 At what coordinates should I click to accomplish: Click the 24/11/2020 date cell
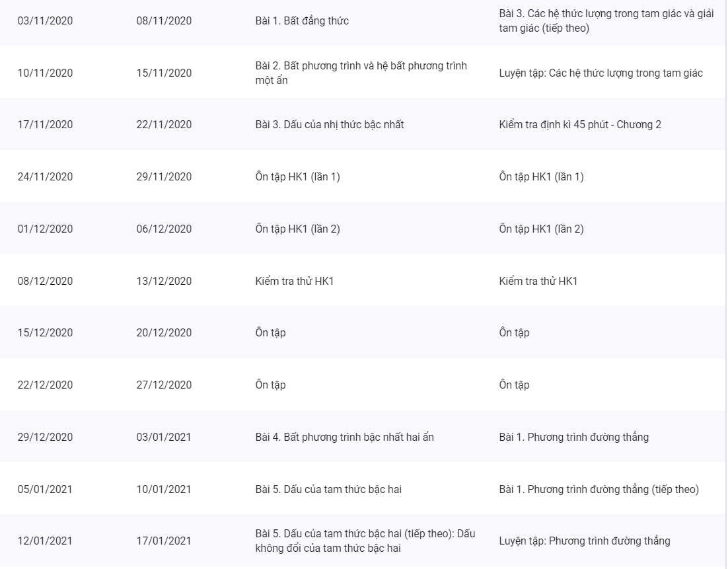pyautogui.click(x=45, y=176)
